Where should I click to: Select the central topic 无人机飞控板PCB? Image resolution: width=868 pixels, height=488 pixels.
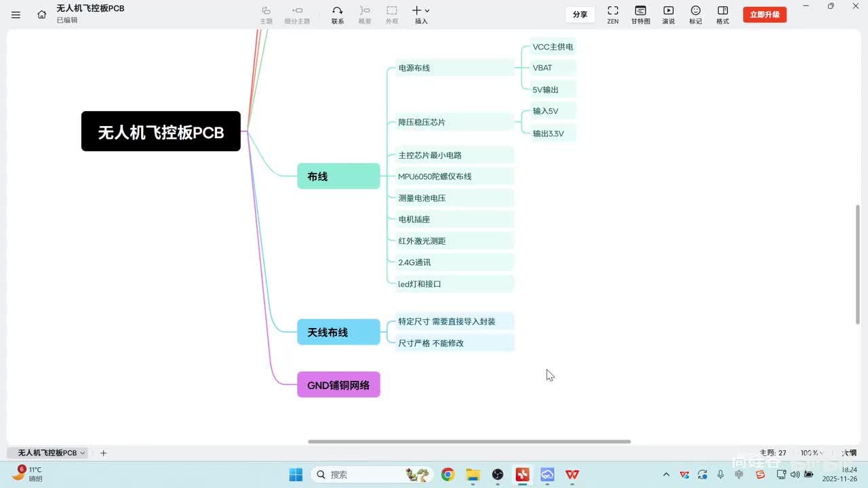(161, 131)
